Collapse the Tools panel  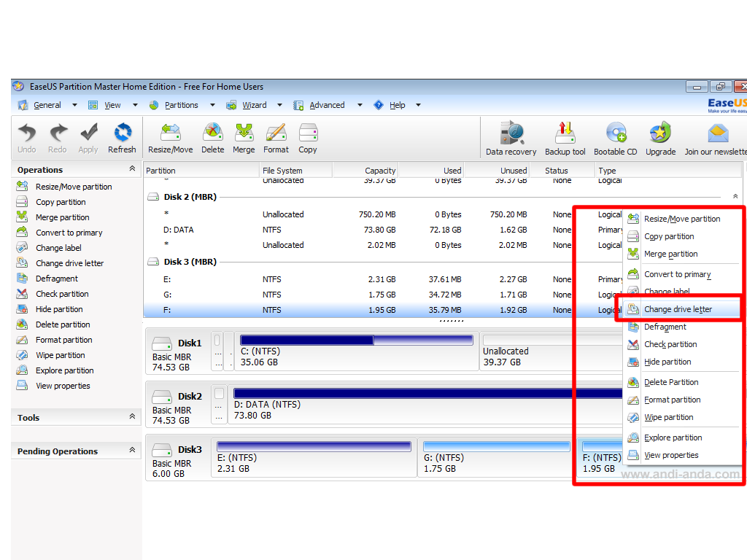[x=133, y=416]
